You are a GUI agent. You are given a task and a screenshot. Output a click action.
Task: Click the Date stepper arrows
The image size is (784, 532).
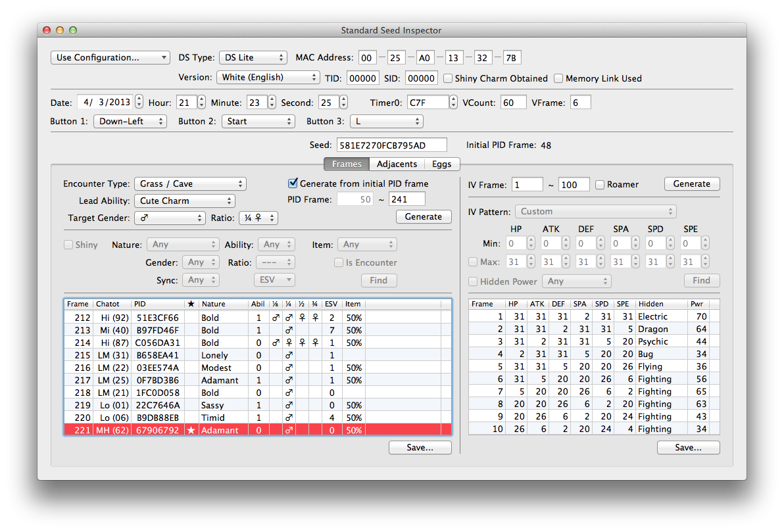[x=139, y=102]
